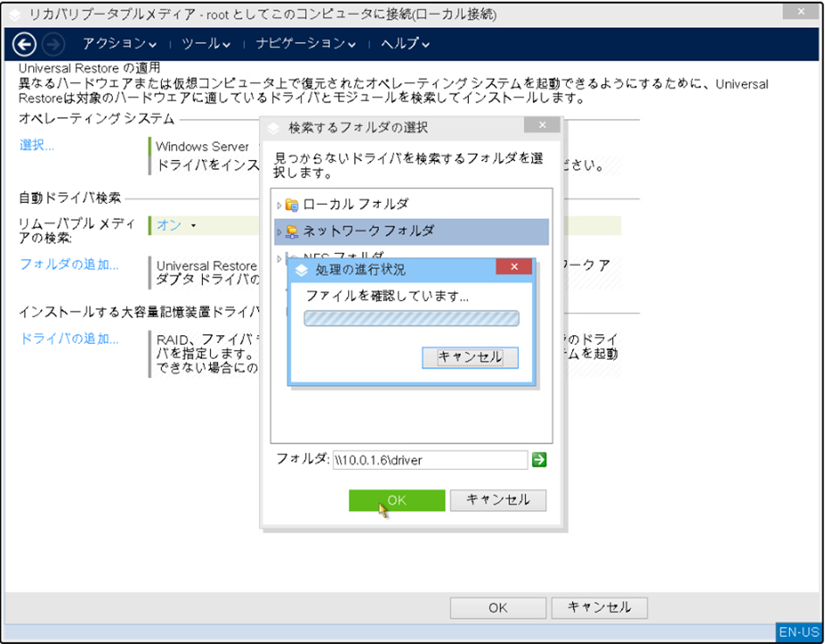Click the green go arrow beside folder path
The width and height of the screenshot is (825, 644).
539,459
